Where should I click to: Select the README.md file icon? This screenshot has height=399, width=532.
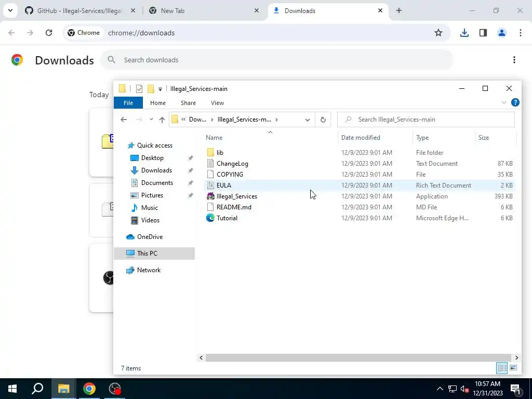point(210,207)
